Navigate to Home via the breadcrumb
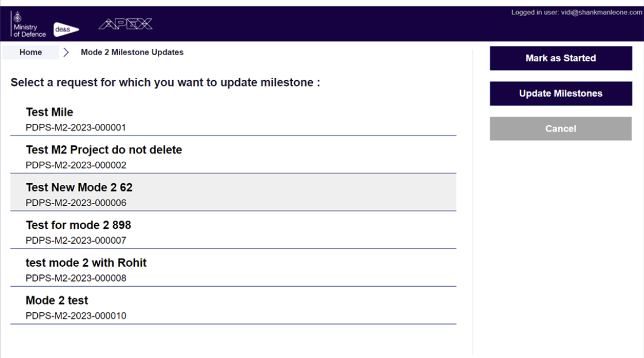 coord(30,52)
